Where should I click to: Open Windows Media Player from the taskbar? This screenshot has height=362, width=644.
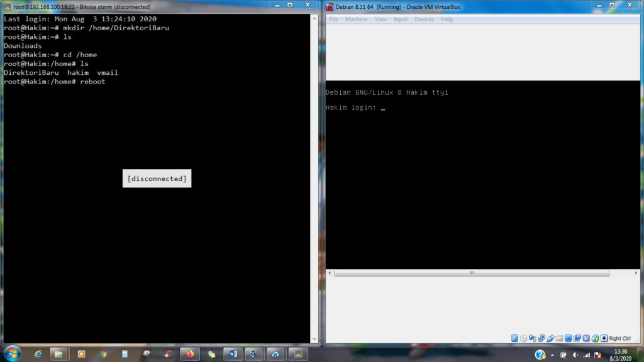(x=81, y=354)
